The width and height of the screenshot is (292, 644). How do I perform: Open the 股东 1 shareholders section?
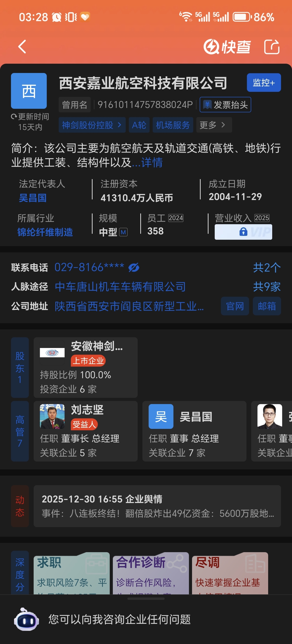coord(20,367)
